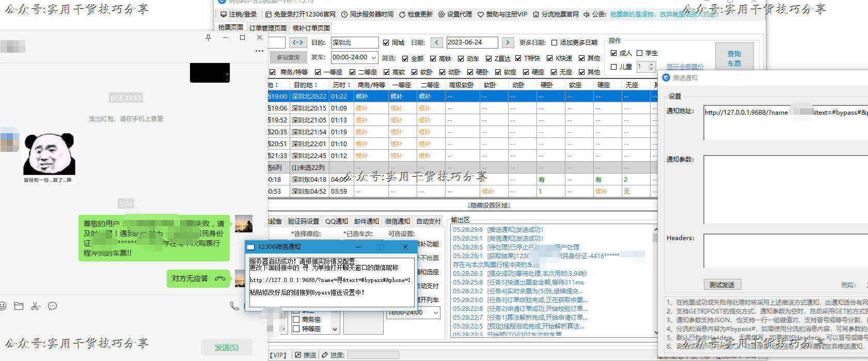
Task: Start a WeChat voice call
Action: point(234,306)
